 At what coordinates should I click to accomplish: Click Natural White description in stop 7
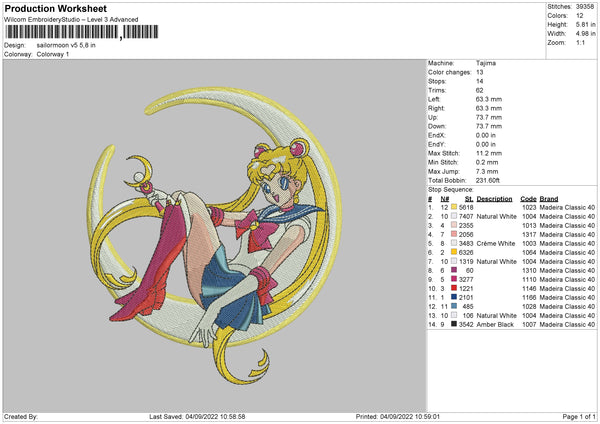click(x=497, y=261)
